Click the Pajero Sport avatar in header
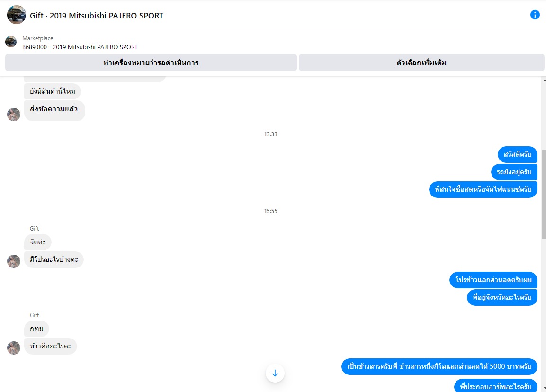The image size is (546, 392). pyautogui.click(x=17, y=15)
